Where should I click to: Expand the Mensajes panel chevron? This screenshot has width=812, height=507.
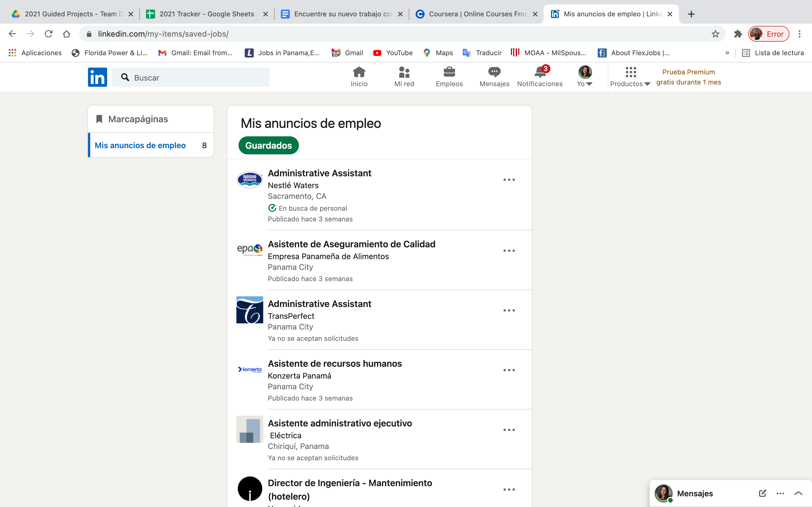point(798,493)
